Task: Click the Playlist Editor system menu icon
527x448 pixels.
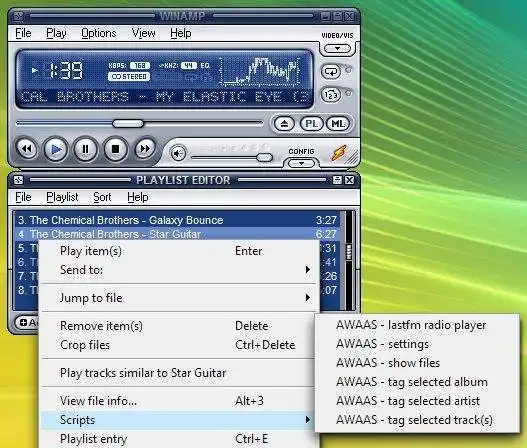Action: [18, 180]
